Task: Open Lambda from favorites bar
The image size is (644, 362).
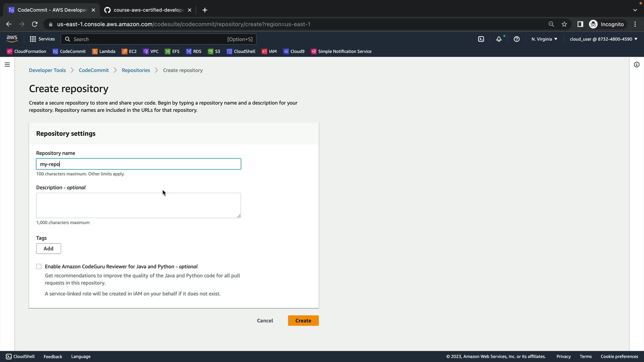Action: (x=104, y=52)
